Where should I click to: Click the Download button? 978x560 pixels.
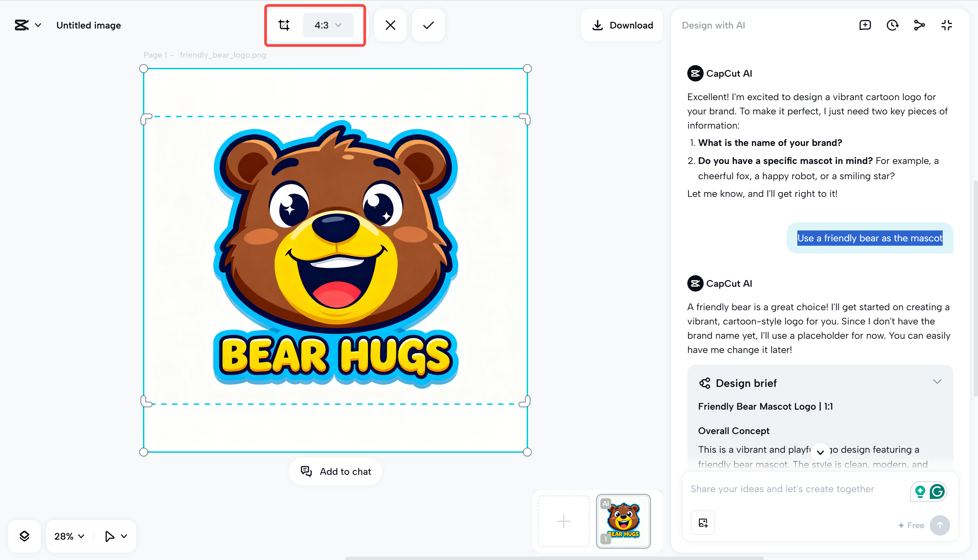622,25
